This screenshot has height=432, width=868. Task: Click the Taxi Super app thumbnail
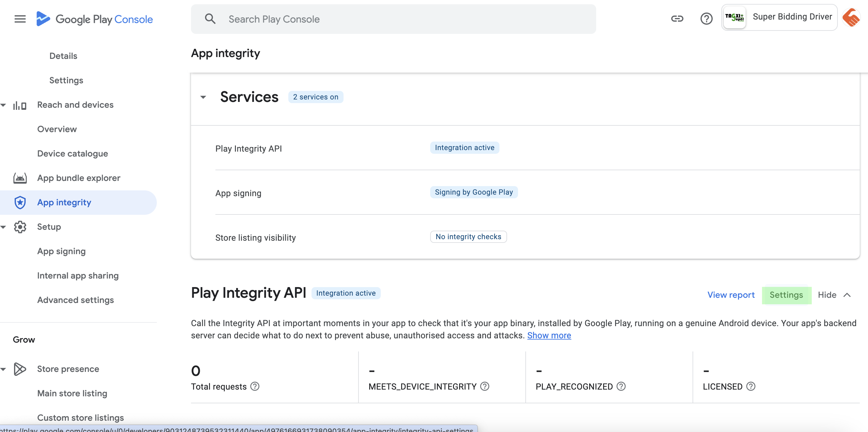[735, 17]
